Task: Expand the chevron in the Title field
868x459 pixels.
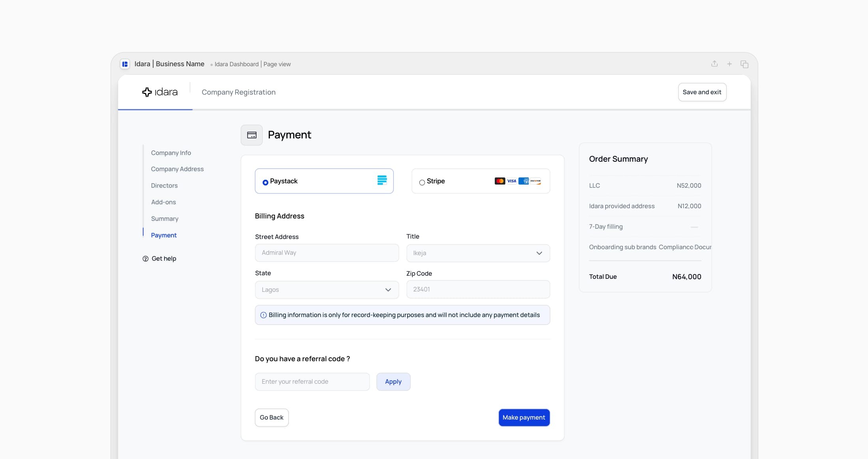Action: coord(539,253)
